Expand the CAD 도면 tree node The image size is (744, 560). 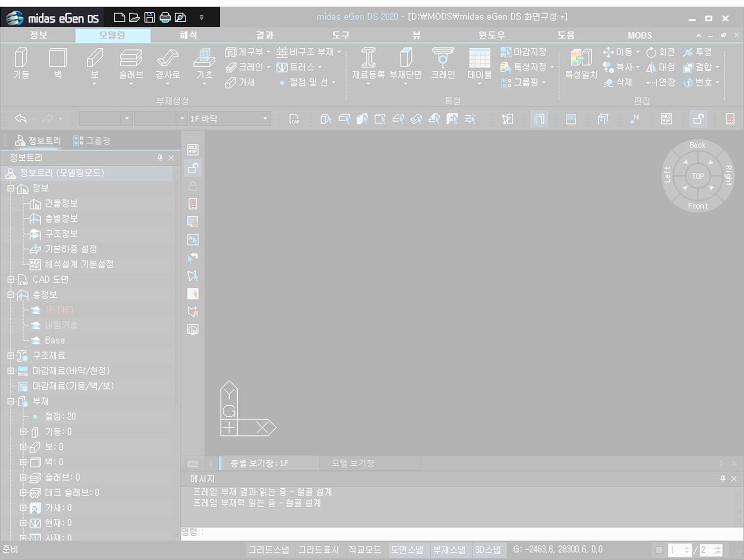(x=11, y=279)
